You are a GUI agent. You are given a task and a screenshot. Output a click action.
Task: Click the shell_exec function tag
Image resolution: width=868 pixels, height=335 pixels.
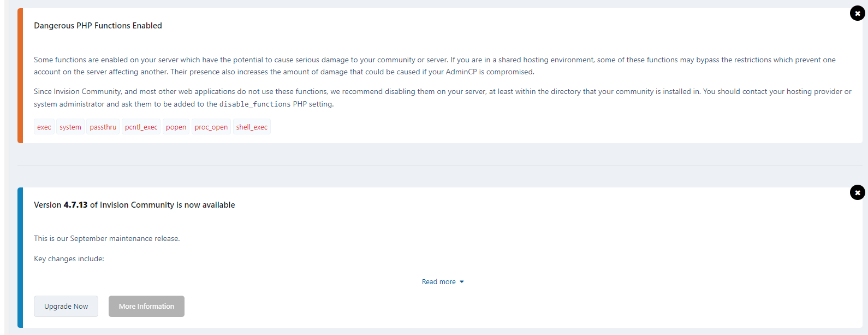(252, 127)
